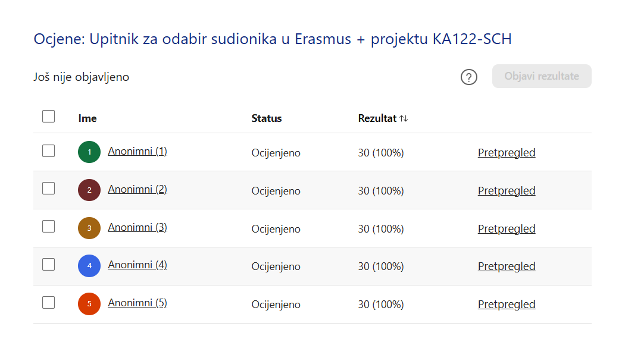Tick the checkbox beside Anonimni (5)

click(x=49, y=303)
